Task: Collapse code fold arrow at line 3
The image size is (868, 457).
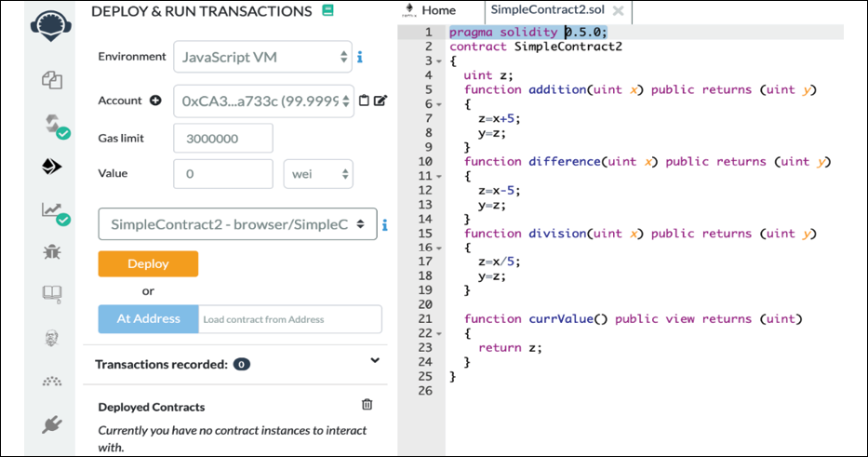Action: click(x=439, y=60)
